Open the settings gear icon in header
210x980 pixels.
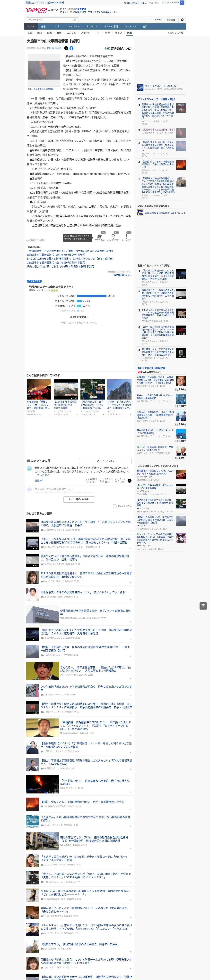point(182,20)
